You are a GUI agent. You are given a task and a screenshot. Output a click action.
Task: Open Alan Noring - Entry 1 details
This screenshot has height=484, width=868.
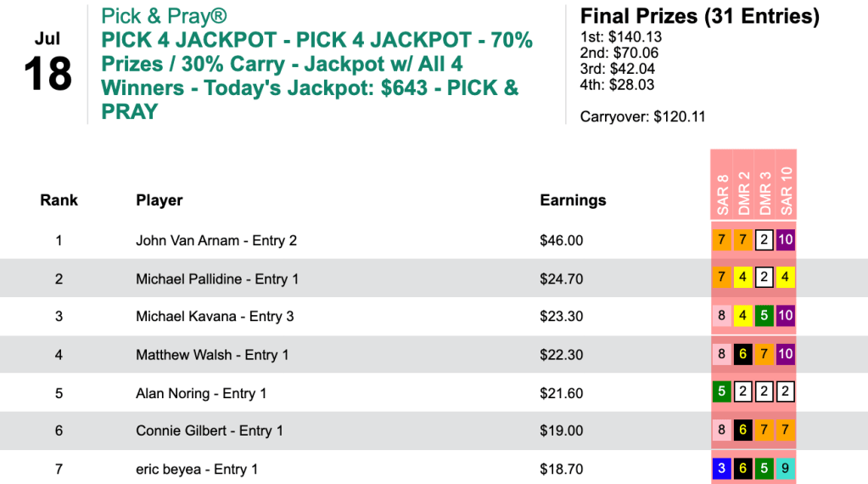pos(201,393)
